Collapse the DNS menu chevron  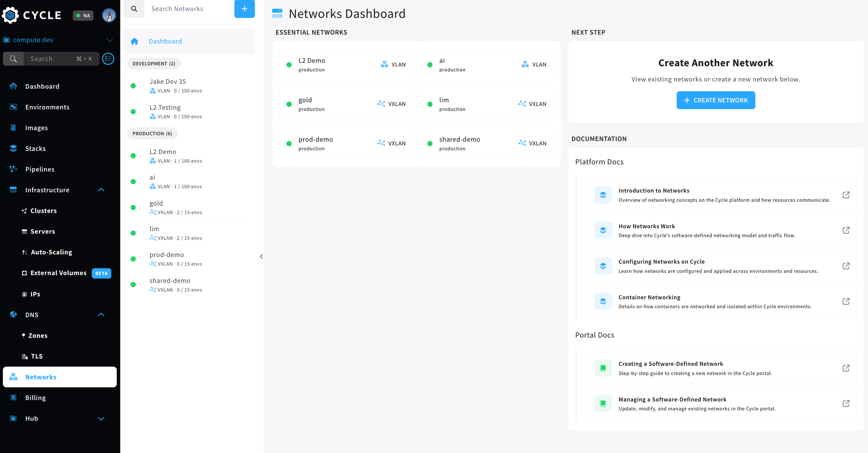point(101,315)
